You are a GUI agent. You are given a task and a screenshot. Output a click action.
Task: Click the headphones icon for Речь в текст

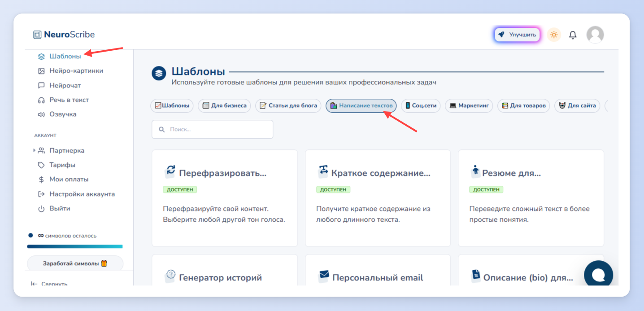click(x=41, y=100)
